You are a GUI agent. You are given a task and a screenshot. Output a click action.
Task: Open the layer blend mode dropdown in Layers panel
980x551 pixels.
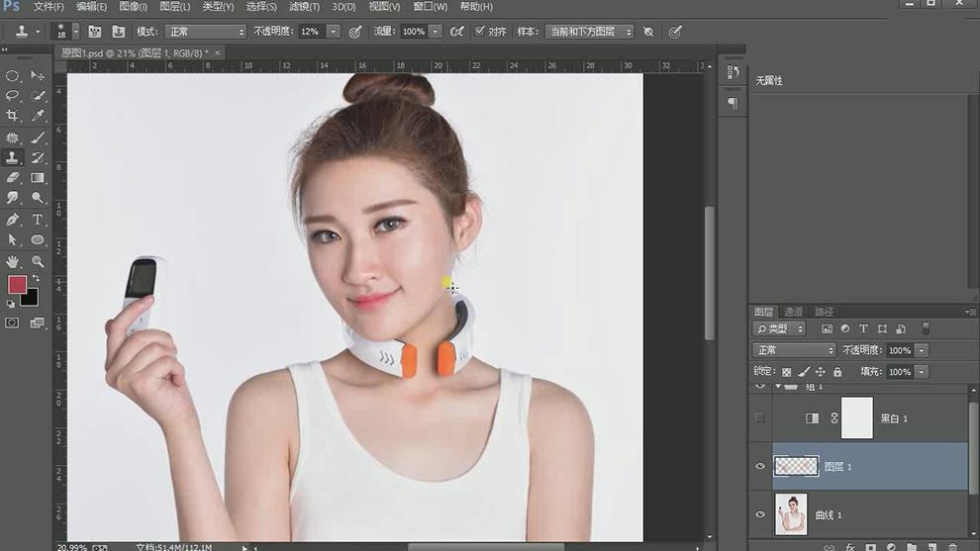click(795, 350)
